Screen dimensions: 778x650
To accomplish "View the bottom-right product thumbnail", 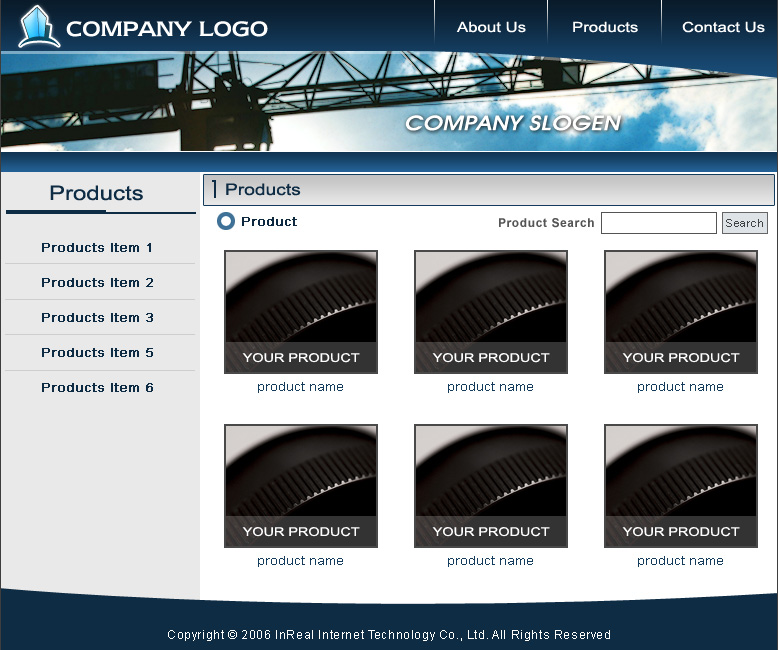I will pos(681,485).
